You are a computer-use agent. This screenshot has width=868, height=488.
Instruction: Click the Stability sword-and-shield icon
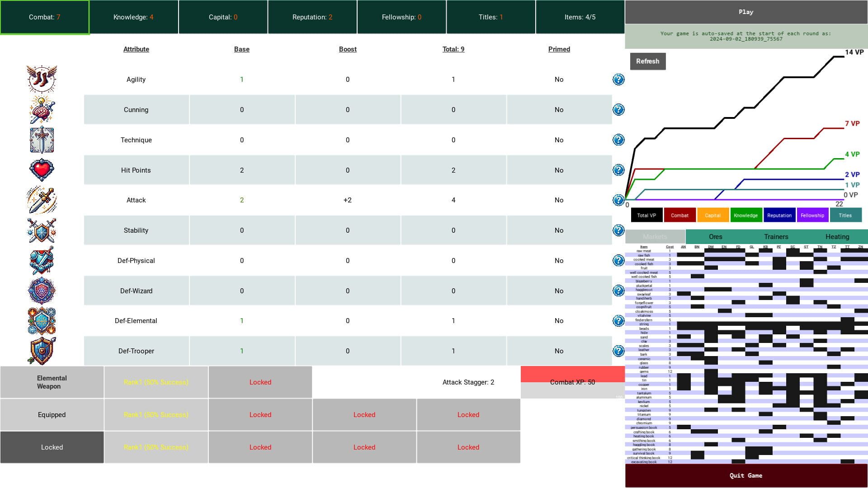pos(42,230)
